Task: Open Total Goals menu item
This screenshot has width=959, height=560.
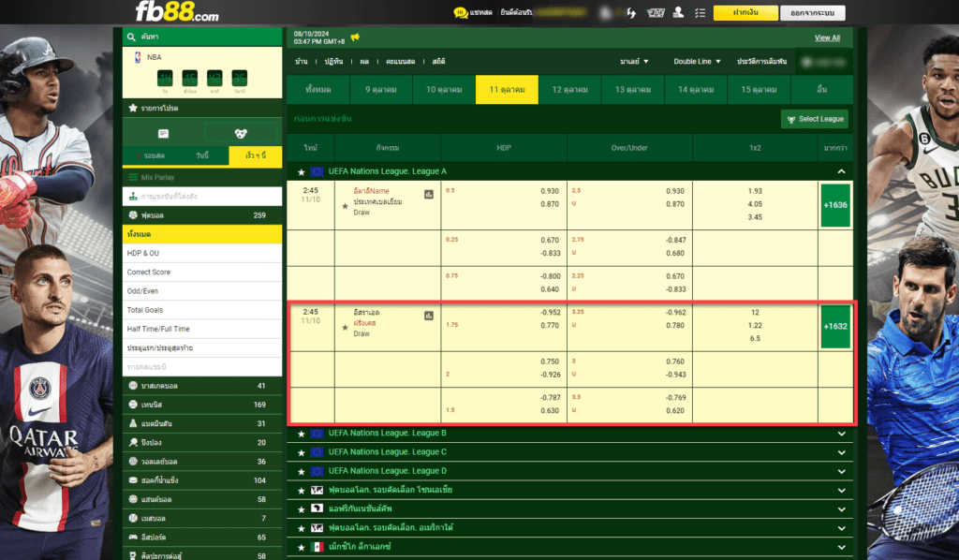Action: point(202,310)
